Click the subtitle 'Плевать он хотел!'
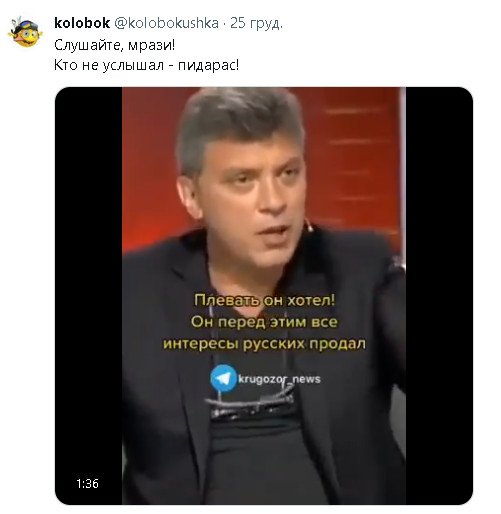The image size is (501, 514). (264, 300)
